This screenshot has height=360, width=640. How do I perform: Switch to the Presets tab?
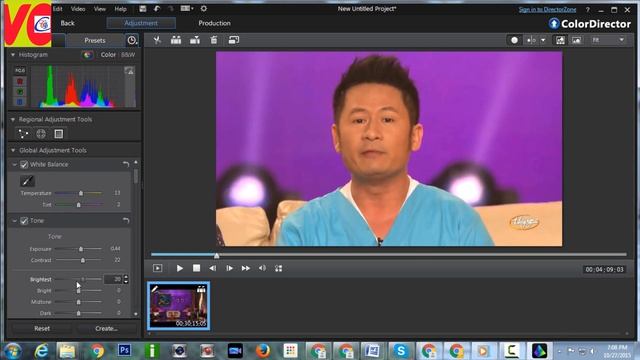coord(95,40)
